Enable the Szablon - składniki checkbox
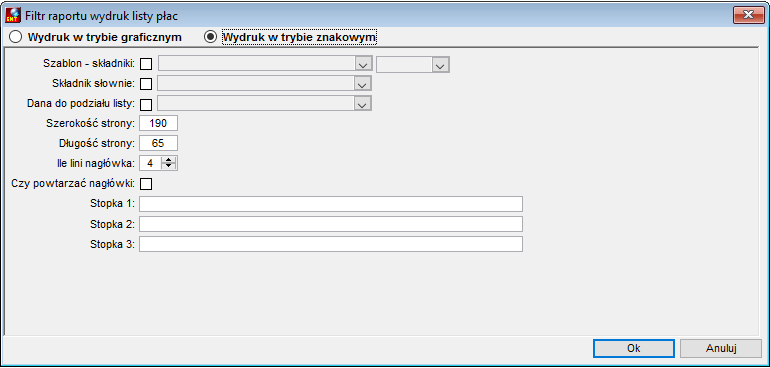The image size is (770, 368). [146, 64]
